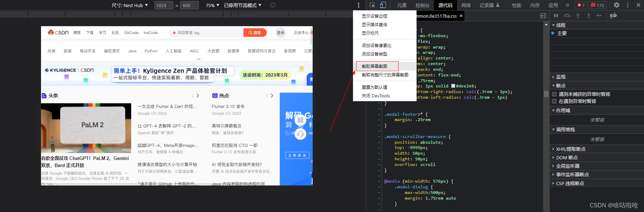Show more DevTools tabs via double chevron
The image size is (644, 212).
point(567,5)
